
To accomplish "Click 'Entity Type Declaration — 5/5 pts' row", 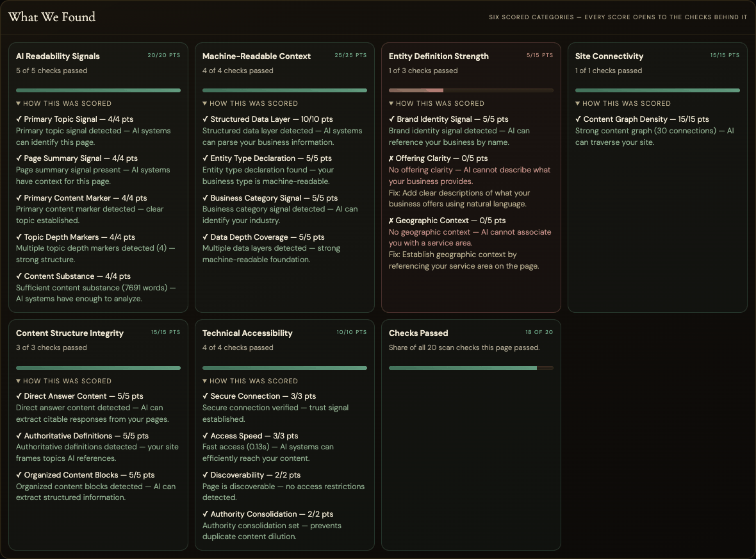I will [x=267, y=158].
